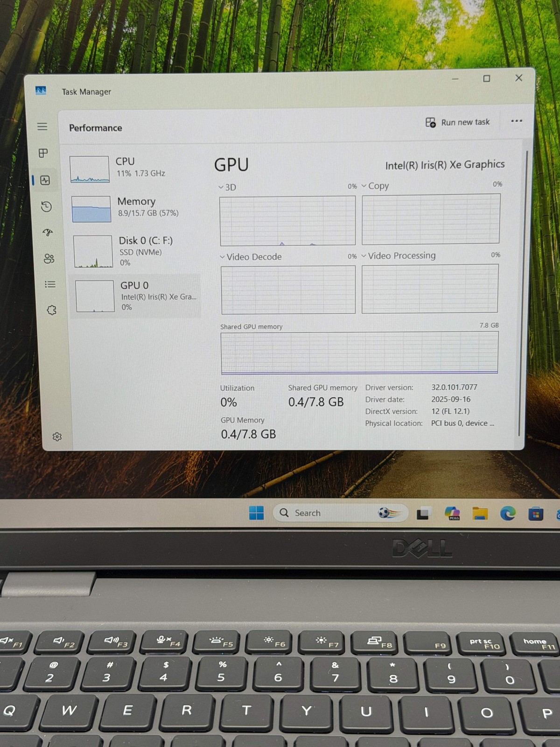The width and height of the screenshot is (560, 747).
Task: Click the 3D usage graph
Action: tap(287, 220)
